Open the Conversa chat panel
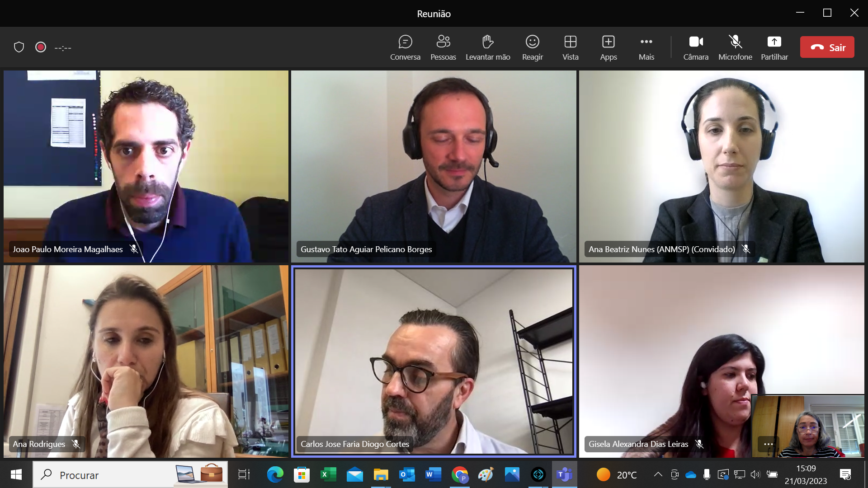The width and height of the screenshot is (868, 488). click(x=405, y=47)
